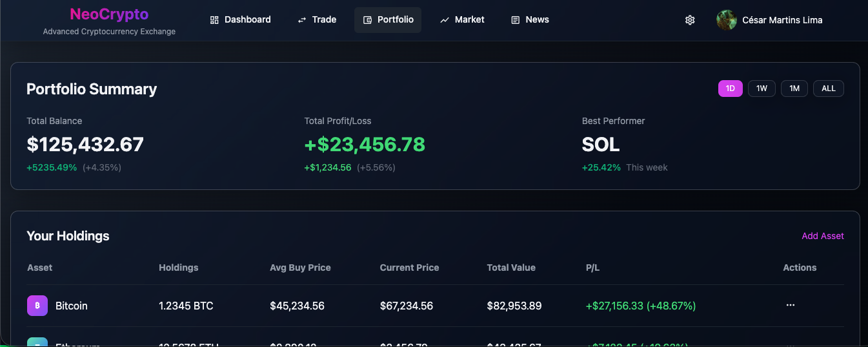Open the Market tab
868x347 pixels.
coord(469,20)
